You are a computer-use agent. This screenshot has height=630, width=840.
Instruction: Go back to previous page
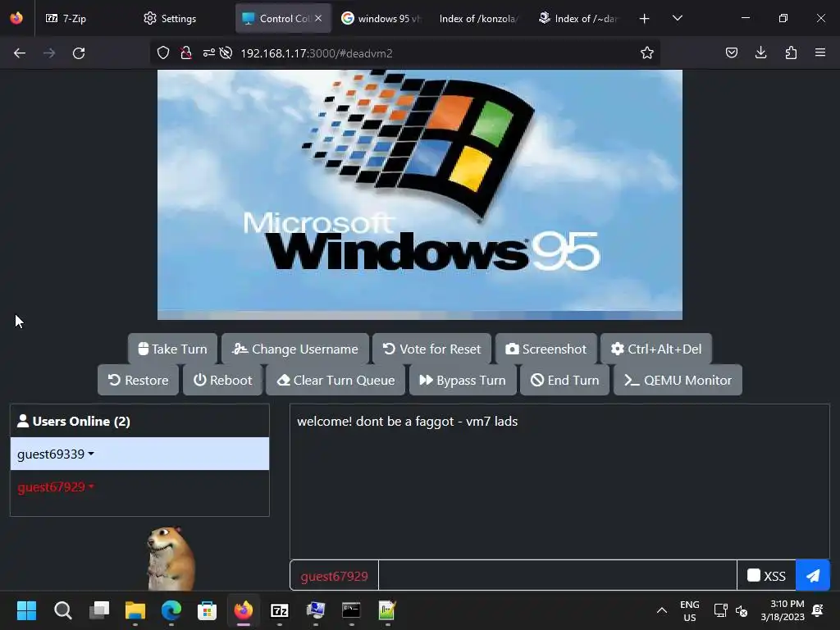pos(20,53)
